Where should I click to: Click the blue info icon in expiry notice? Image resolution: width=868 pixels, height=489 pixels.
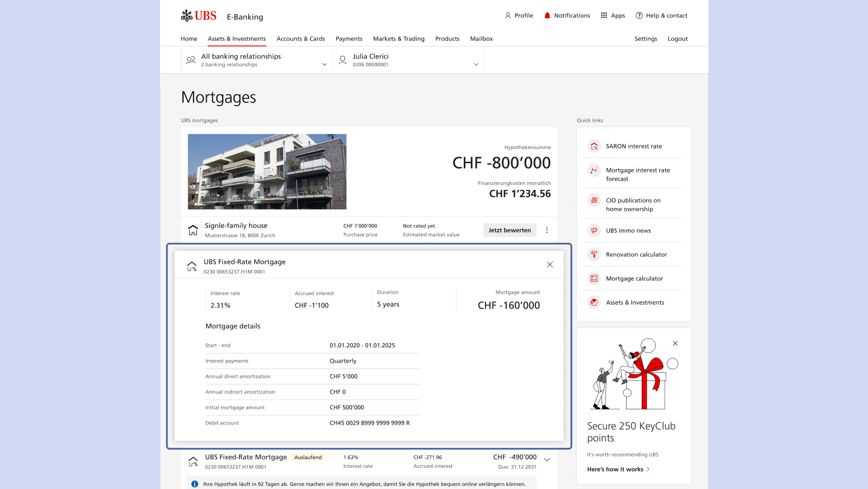[x=195, y=484]
